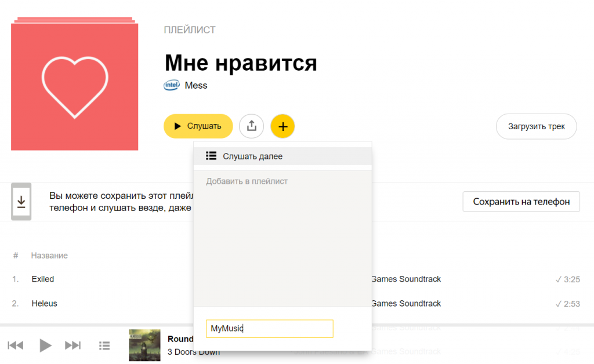Click the yellow plus add button

[x=282, y=126]
